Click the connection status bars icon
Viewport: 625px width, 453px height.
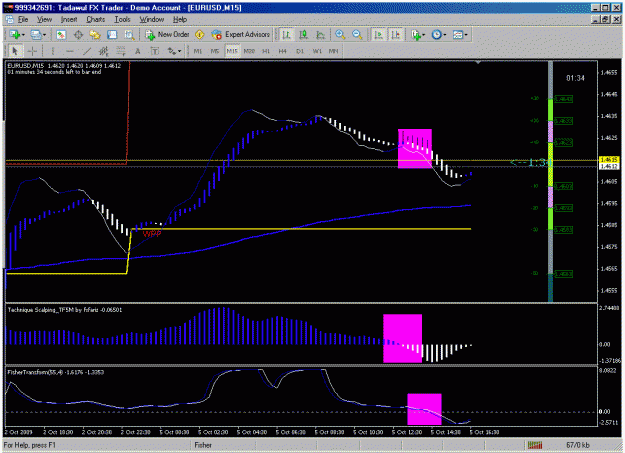(x=535, y=445)
